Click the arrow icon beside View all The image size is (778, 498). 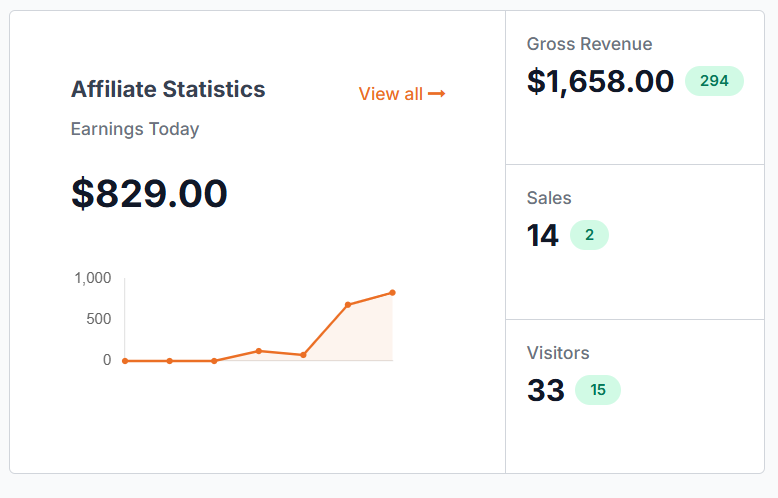[437, 94]
